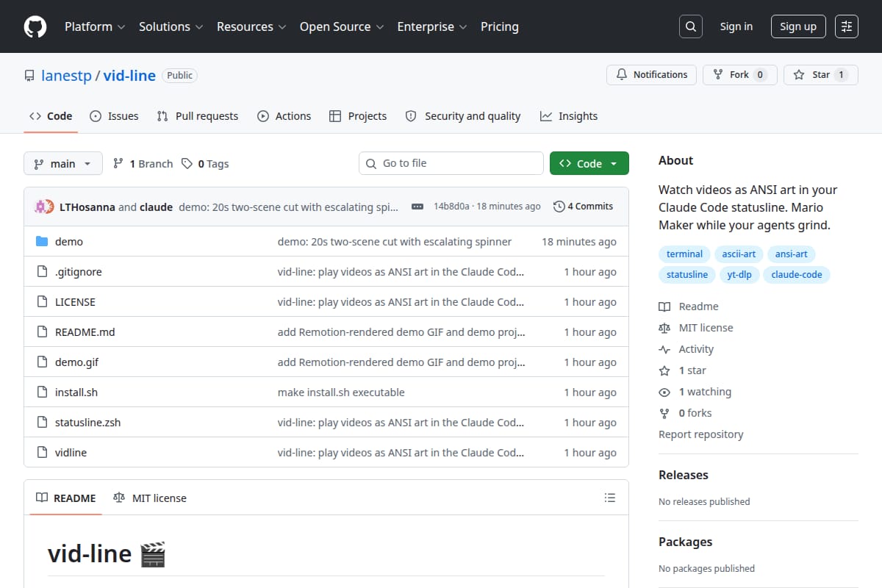Open the commit details ellipsis icon
The height and width of the screenshot is (588, 882).
[417, 207]
